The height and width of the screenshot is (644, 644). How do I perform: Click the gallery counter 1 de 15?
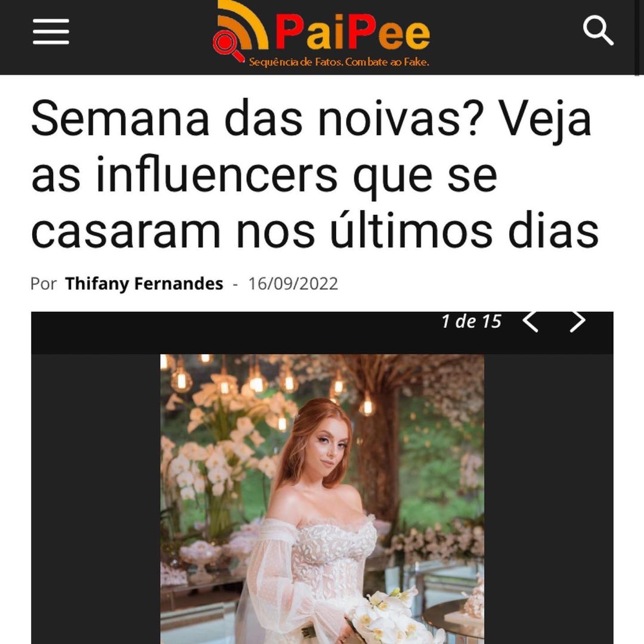coord(471,321)
